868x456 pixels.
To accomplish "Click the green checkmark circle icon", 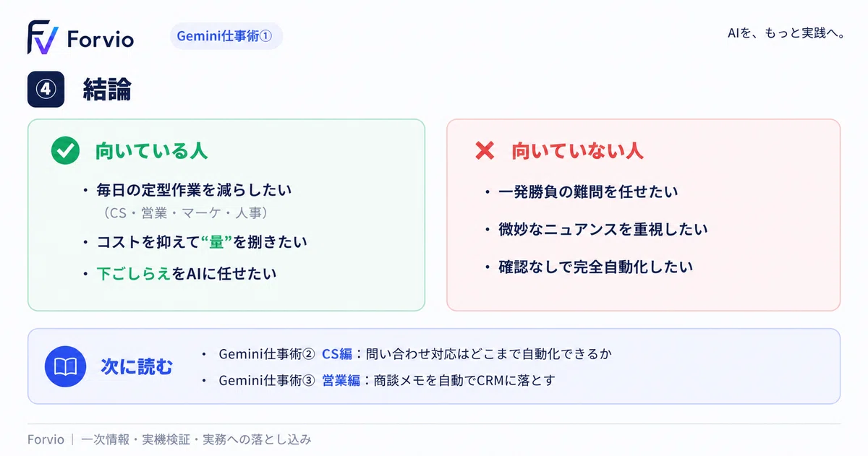I will click(x=65, y=151).
